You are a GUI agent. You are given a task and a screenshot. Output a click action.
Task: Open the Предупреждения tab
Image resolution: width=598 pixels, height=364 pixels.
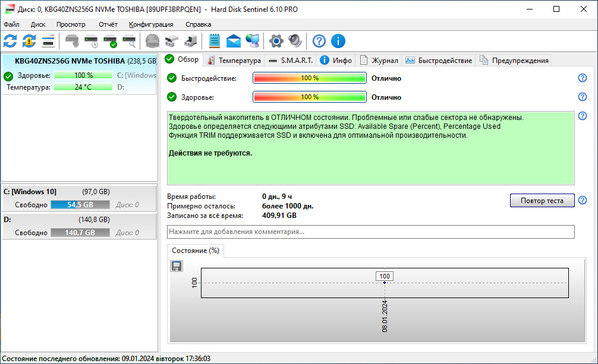(x=514, y=60)
